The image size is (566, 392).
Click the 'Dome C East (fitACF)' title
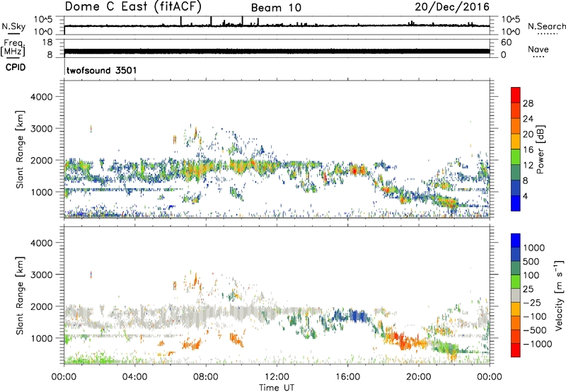click(x=133, y=6)
